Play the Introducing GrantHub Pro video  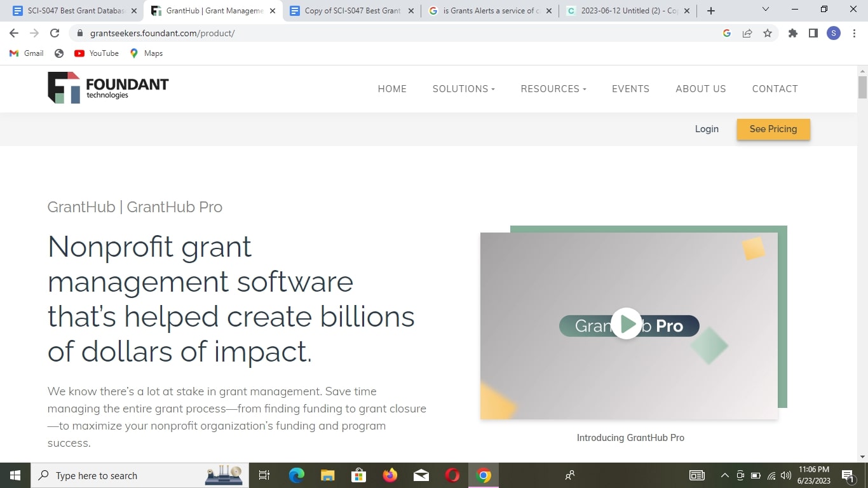pyautogui.click(x=628, y=323)
